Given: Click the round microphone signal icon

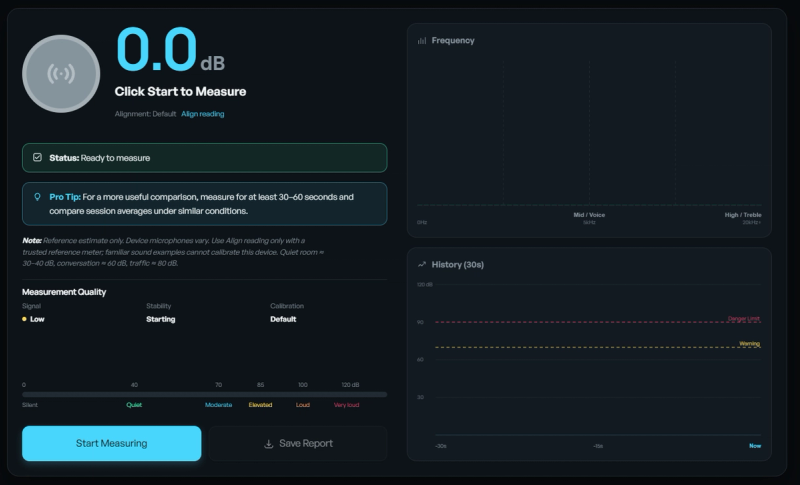Looking at the screenshot, I should pyautogui.click(x=61, y=74).
